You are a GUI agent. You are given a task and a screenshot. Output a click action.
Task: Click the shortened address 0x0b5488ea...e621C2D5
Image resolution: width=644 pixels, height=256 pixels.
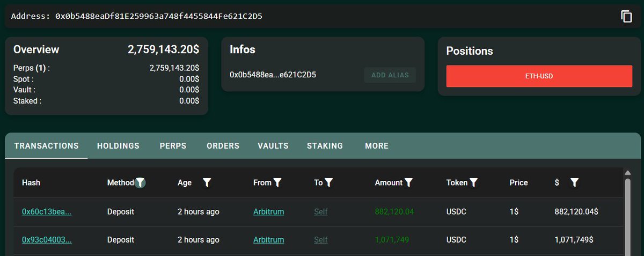273,75
